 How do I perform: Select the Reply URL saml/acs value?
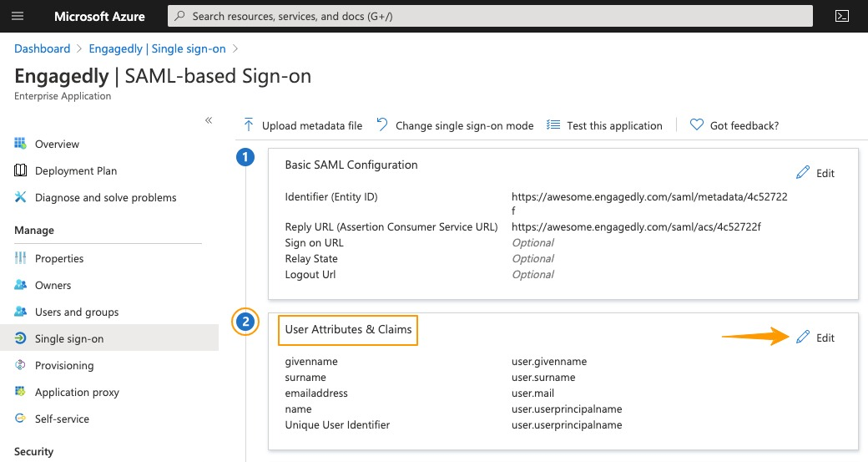pyautogui.click(x=636, y=226)
